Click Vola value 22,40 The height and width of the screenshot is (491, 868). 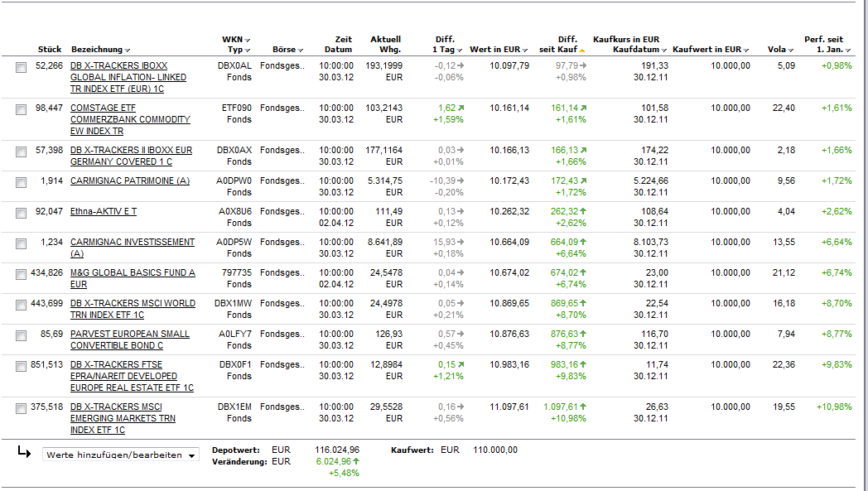[x=784, y=108]
